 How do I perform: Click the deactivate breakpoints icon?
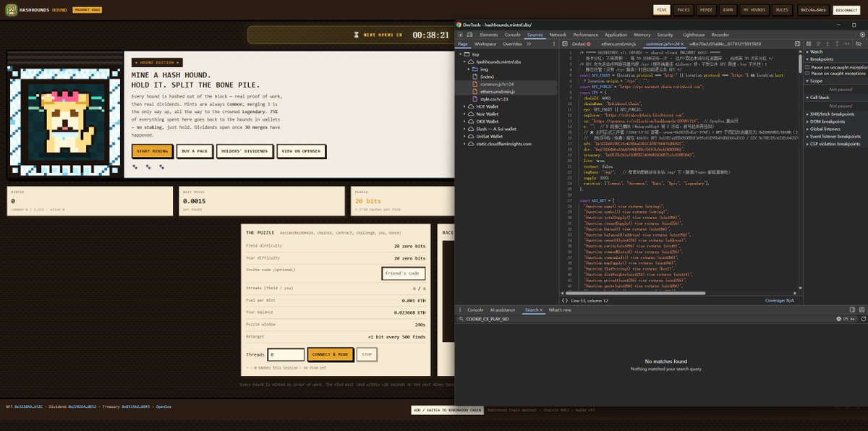[857, 44]
